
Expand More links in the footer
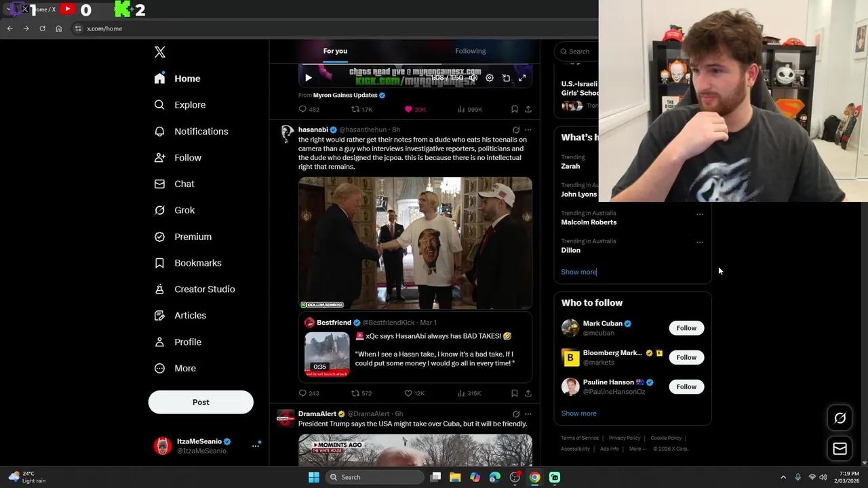click(x=637, y=449)
